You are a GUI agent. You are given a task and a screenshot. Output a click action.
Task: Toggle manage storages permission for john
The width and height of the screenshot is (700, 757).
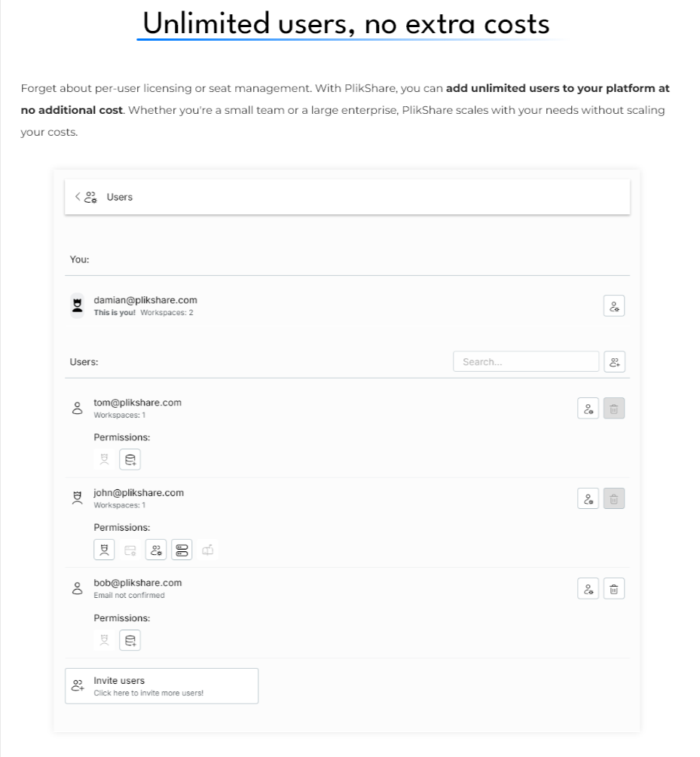tap(182, 550)
